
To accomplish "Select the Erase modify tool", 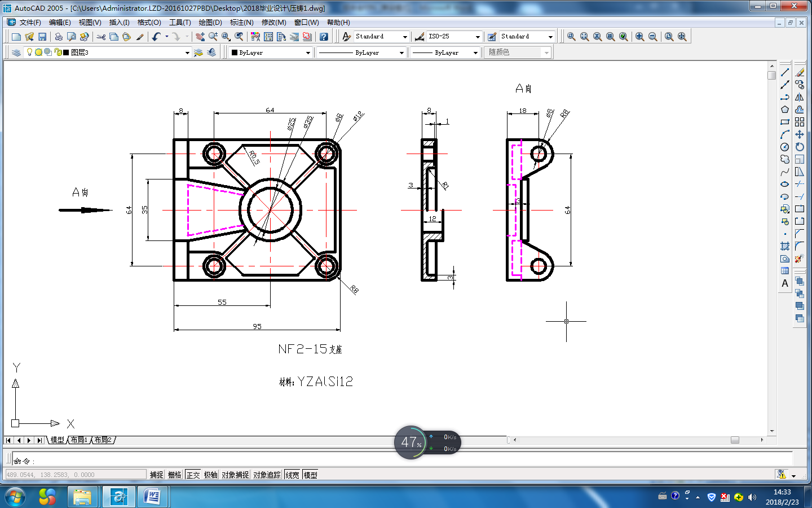I will 800,73.
